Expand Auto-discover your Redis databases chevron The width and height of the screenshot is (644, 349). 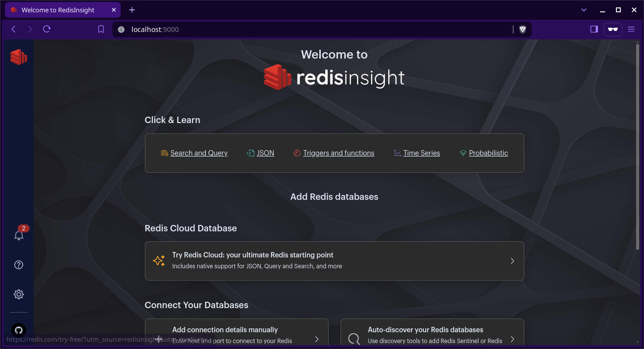(512, 339)
